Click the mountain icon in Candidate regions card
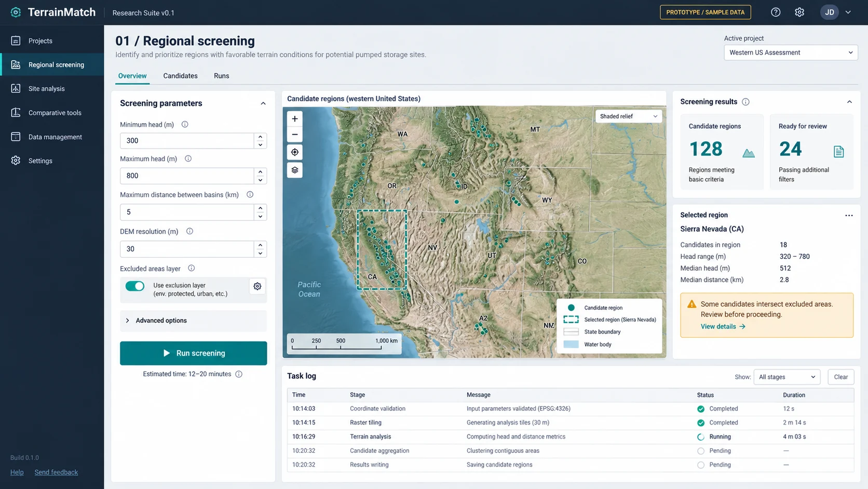Image resolution: width=868 pixels, height=489 pixels. 748,153
